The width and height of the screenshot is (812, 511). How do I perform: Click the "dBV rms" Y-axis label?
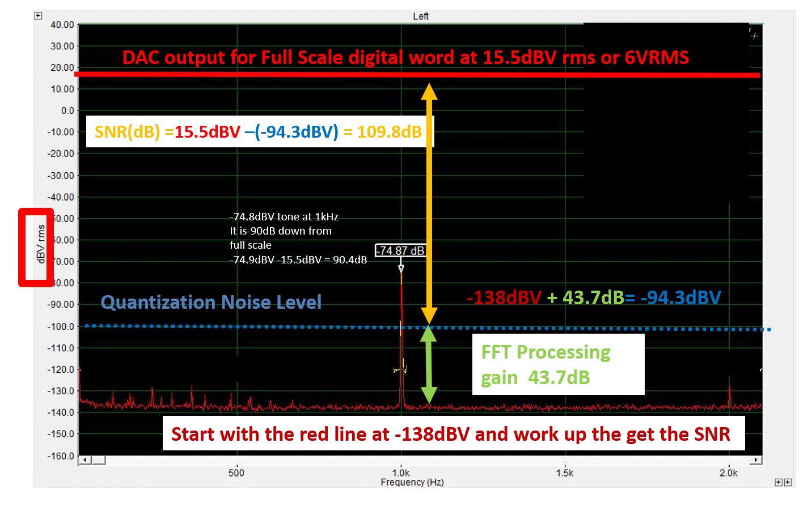pos(40,245)
